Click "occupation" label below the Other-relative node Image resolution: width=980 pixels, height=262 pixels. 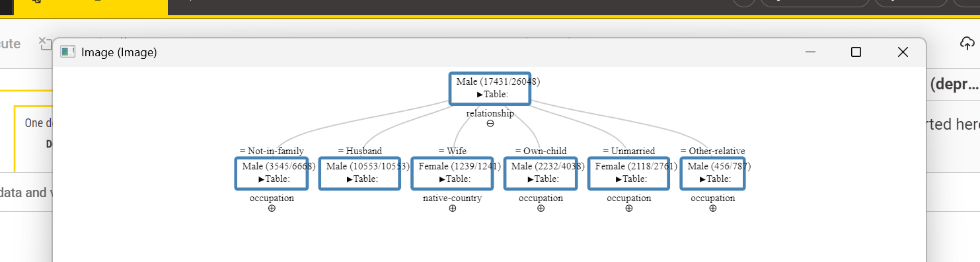tap(712, 198)
